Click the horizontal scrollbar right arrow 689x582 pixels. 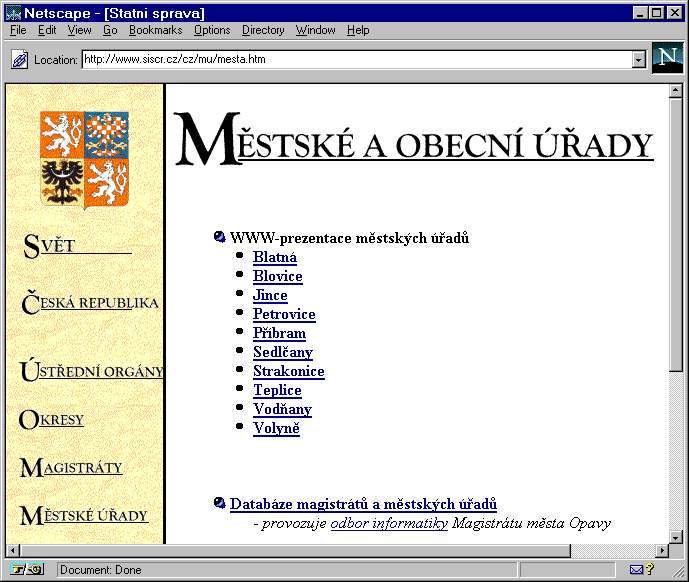pyautogui.click(x=661, y=550)
